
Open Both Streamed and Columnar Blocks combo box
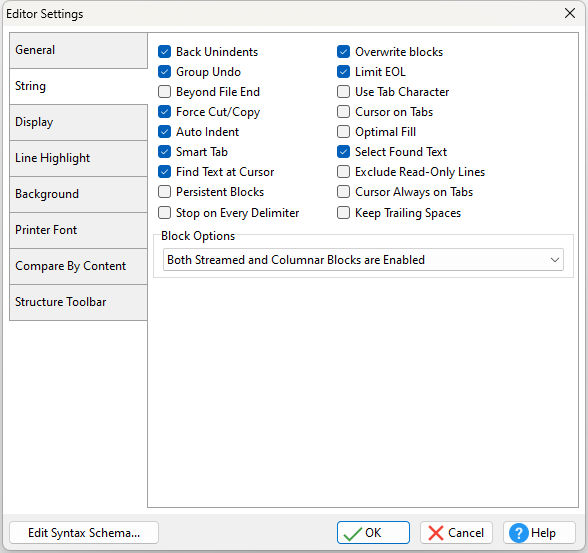[x=363, y=259]
